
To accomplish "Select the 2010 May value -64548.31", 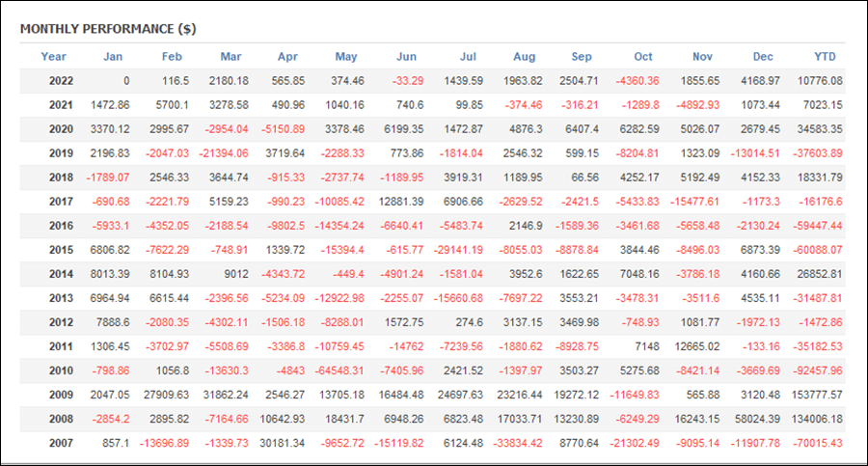I will 339,370.
